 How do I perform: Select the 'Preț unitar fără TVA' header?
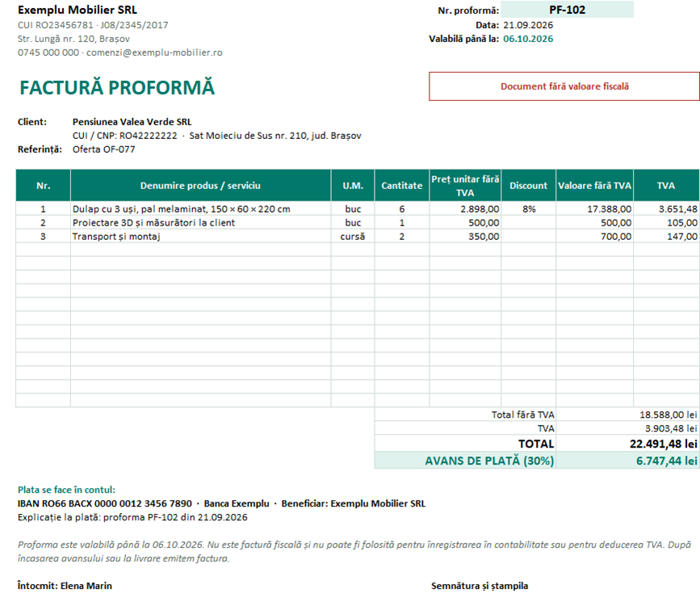point(465,186)
